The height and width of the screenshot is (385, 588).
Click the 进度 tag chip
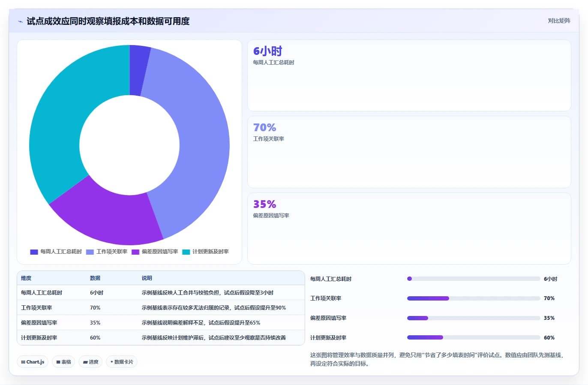[90, 362]
